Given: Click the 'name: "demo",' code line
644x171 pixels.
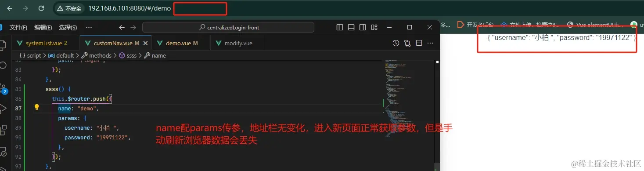Looking at the screenshot, I should point(79,108).
